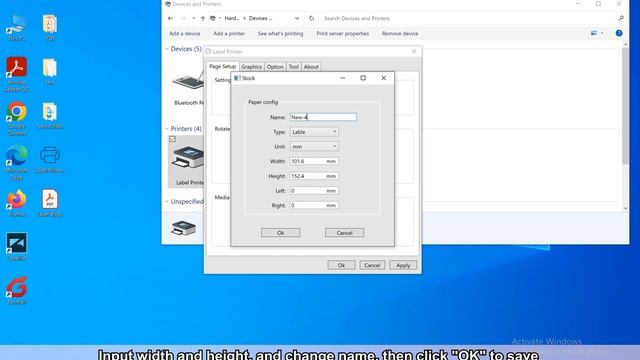
Task: Click Cancel in the Label Printer dialog
Action: coord(372,265)
